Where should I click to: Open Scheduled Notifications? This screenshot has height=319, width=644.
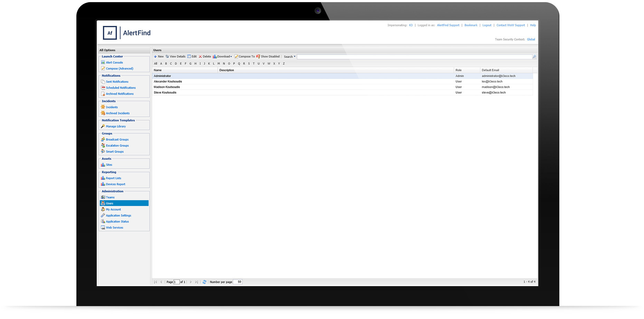pyautogui.click(x=121, y=88)
